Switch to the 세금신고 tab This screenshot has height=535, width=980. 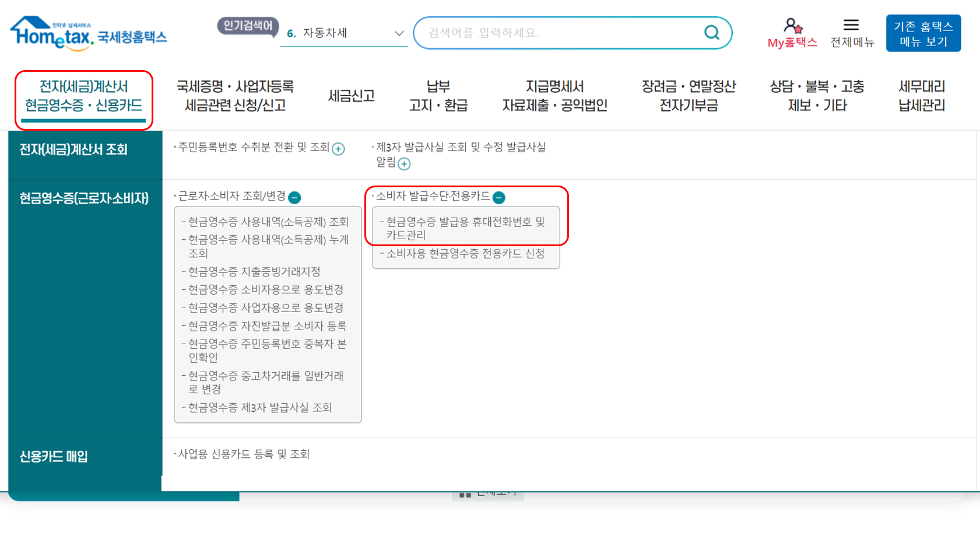point(350,96)
